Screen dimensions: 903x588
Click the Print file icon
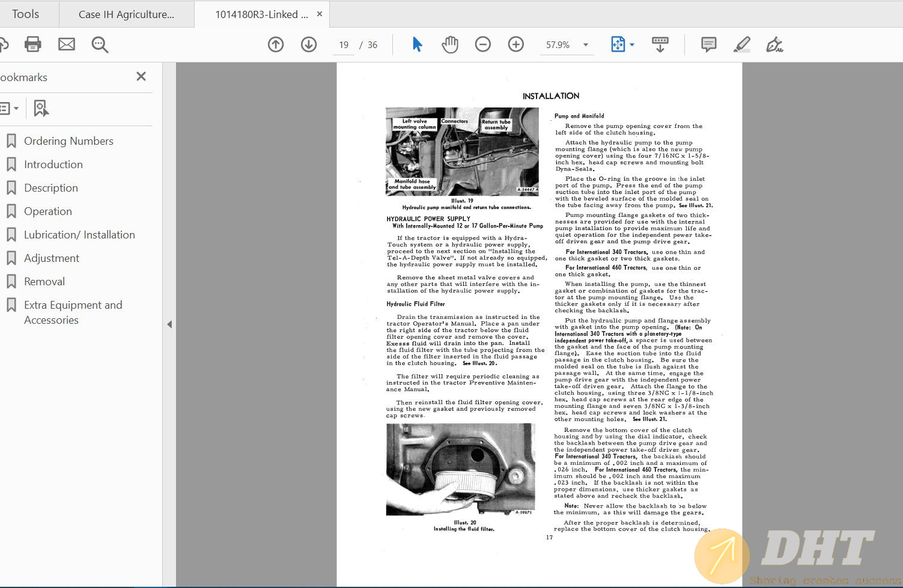click(x=32, y=44)
